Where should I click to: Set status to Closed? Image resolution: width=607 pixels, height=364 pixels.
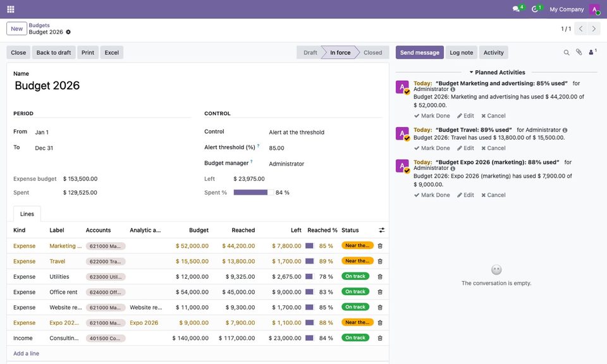pyautogui.click(x=373, y=52)
